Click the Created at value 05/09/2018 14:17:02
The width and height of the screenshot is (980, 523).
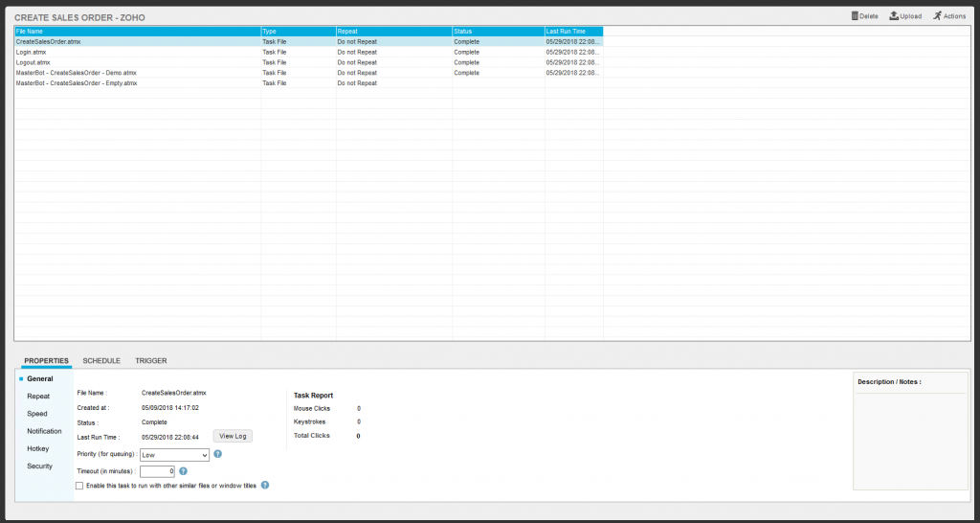(170, 407)
